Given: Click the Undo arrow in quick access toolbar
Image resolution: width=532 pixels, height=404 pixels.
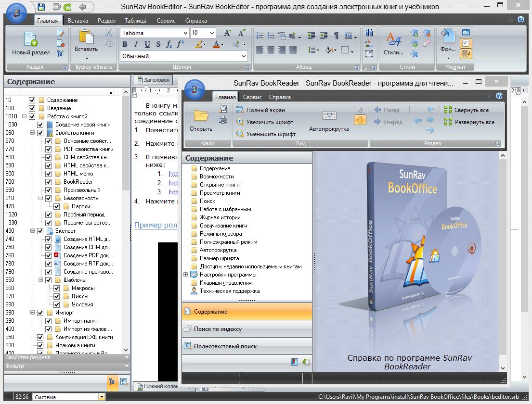Looking at the screenshot, I should [x=56, y=6].
